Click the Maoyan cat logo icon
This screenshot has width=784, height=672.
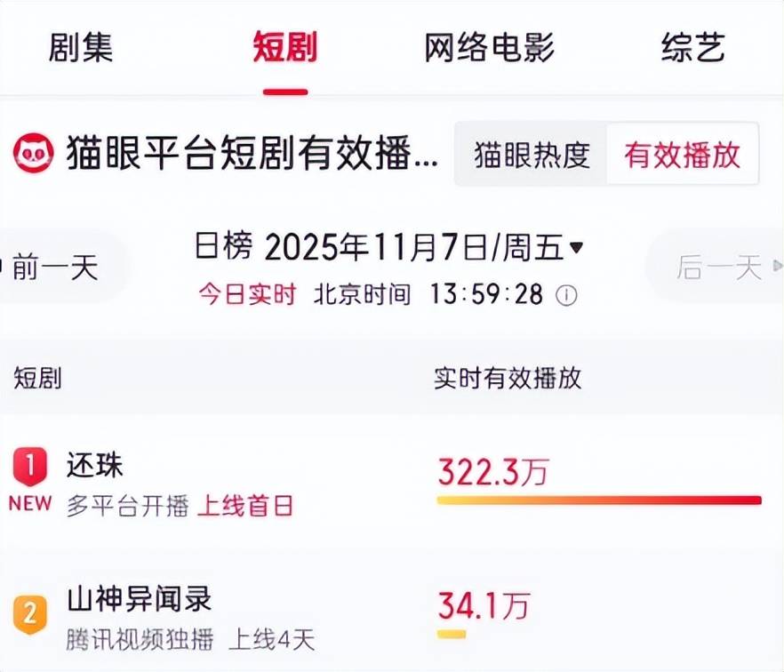point(33,154)
